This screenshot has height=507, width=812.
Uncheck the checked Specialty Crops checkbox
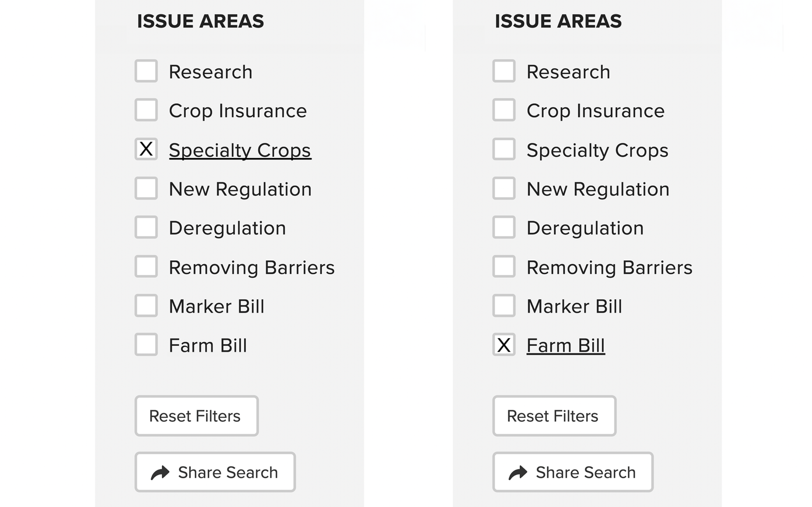click(146, 149)
